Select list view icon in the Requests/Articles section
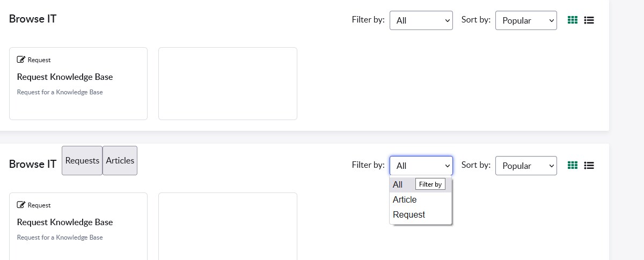The image size is (644, 260). click(589, 166)
